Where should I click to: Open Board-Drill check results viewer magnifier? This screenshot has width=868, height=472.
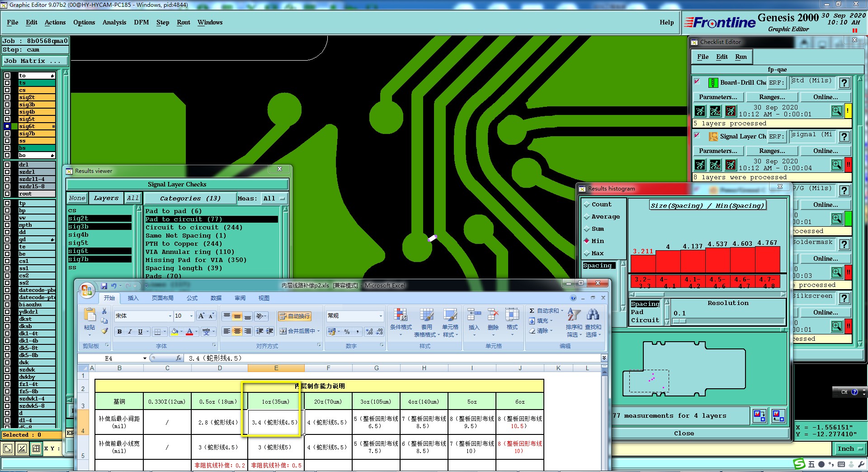(x=837, y=111)
